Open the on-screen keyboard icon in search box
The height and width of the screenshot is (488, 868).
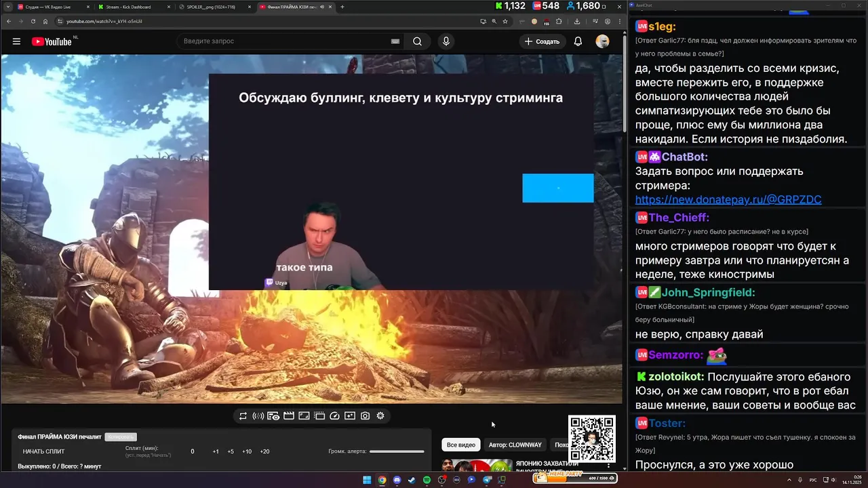[395, 41]
